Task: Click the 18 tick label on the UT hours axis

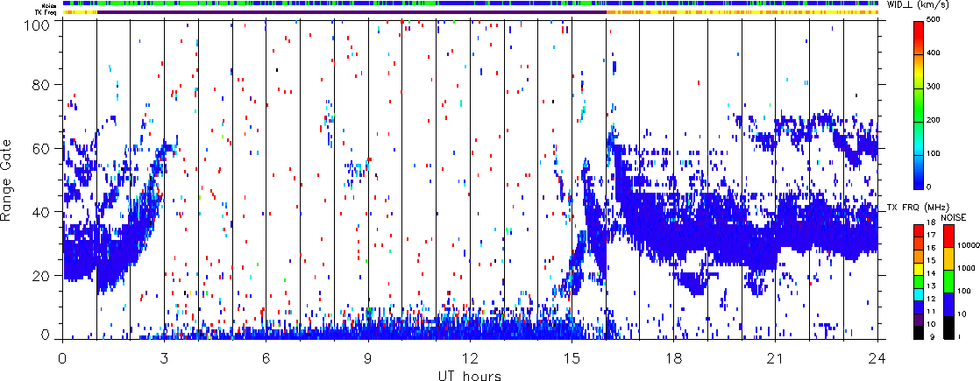Action: click(674, 358)
